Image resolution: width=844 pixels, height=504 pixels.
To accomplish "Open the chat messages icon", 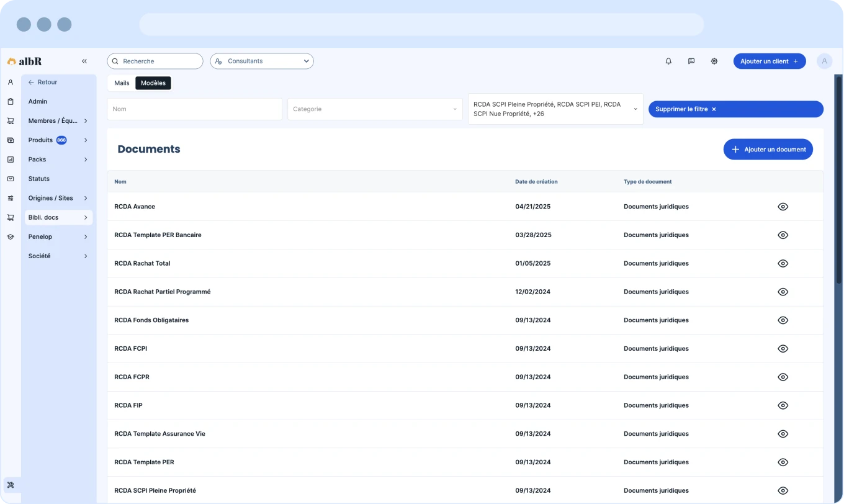I will 691,61.
